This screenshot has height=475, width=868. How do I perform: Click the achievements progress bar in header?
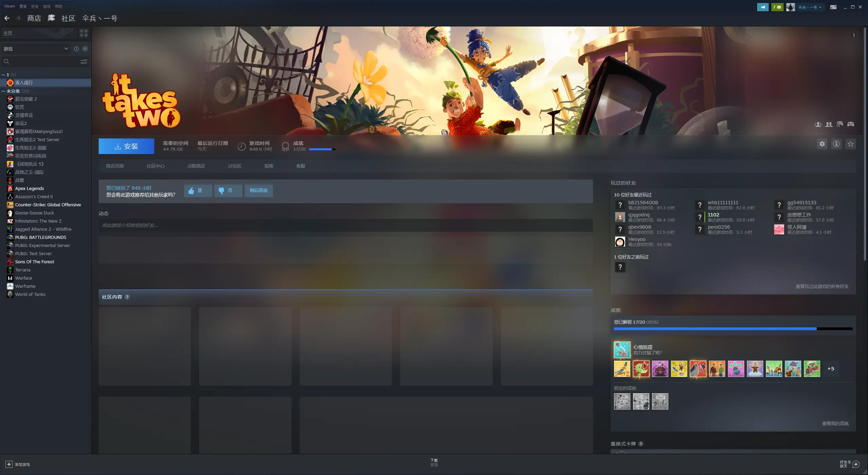[322, 149]
